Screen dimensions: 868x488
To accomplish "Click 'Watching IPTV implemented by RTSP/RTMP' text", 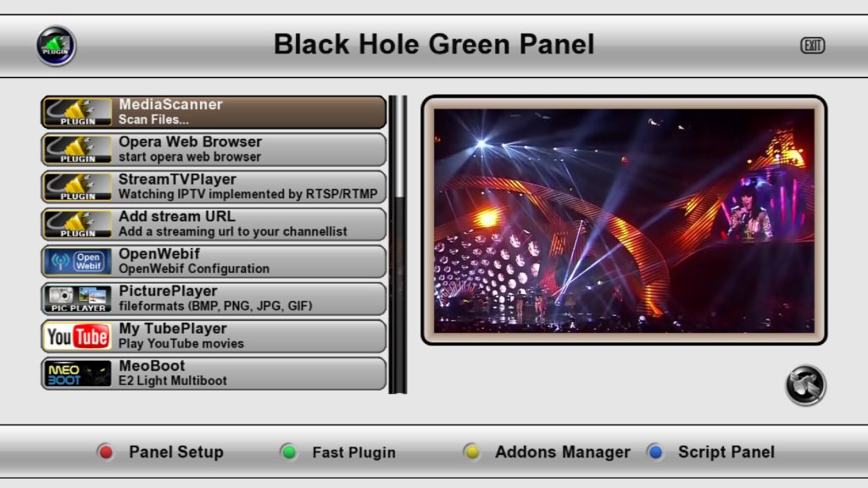I will tap(248, 194).
